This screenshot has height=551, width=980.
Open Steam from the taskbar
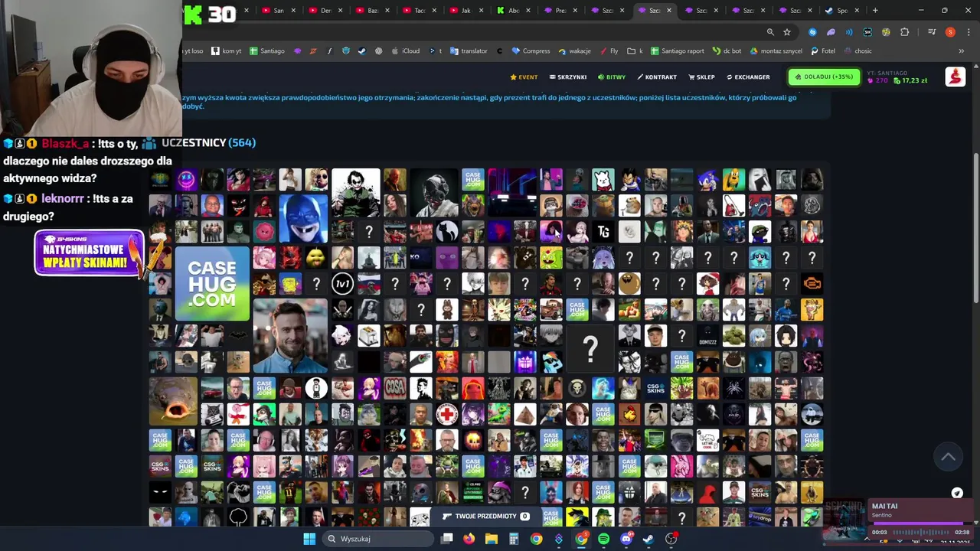(648, 539)
